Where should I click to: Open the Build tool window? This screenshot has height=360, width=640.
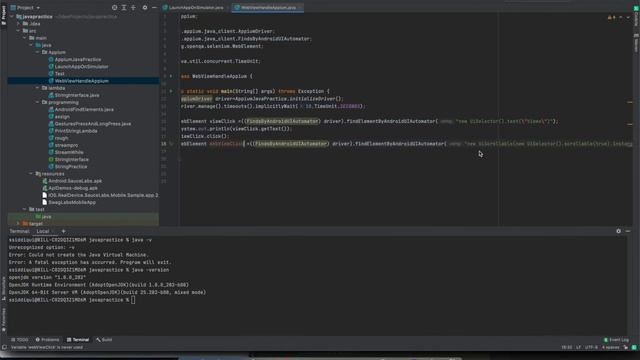point(104,340)
